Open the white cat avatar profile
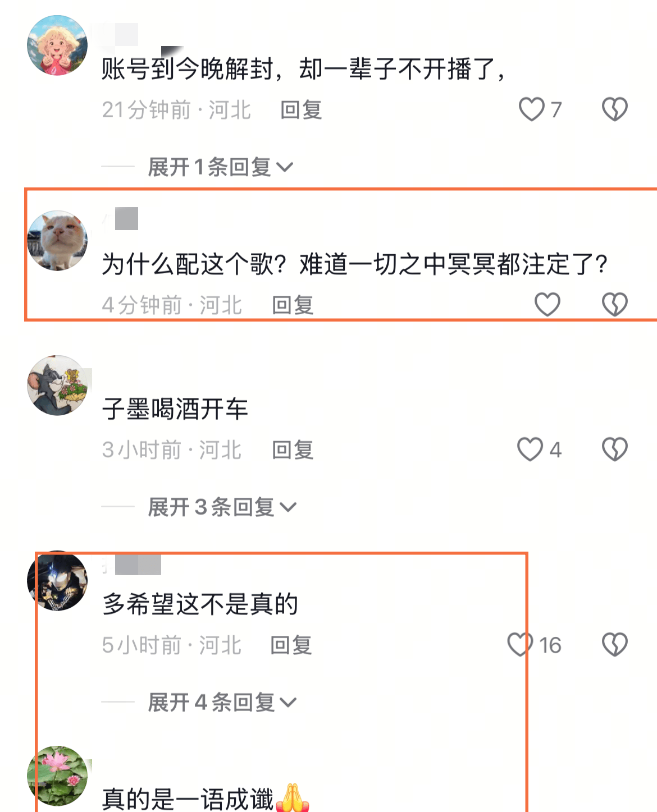This screenshot has width=657, height=812. [57, 241]
